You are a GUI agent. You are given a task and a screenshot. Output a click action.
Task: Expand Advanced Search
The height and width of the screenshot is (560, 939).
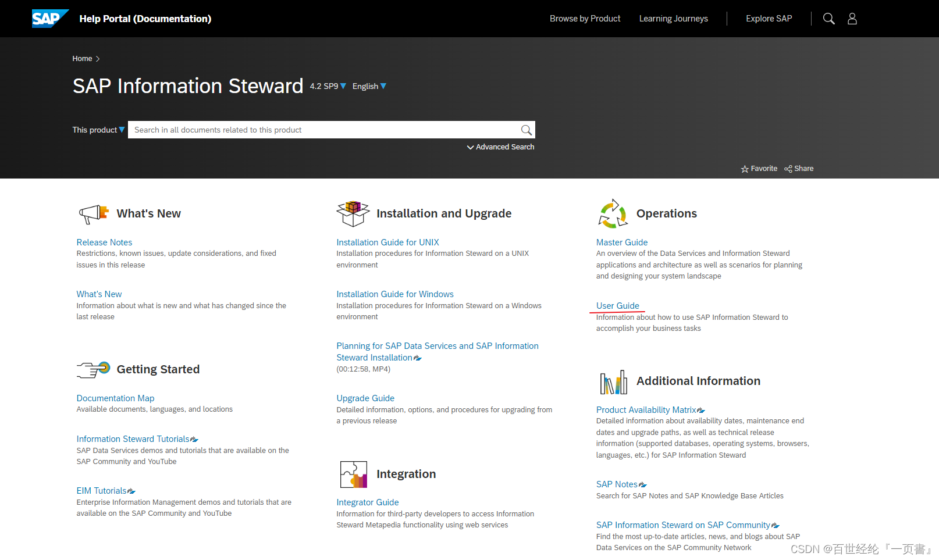500,147
